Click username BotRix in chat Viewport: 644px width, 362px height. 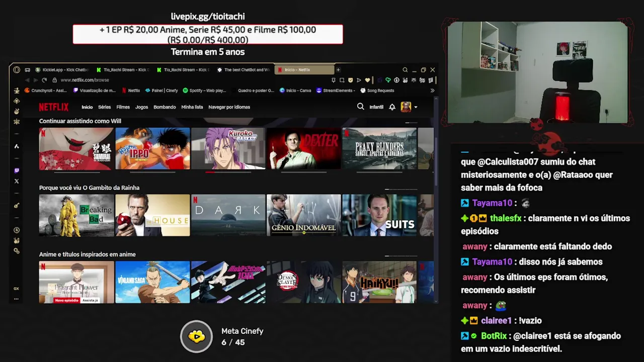coord(494,336)
